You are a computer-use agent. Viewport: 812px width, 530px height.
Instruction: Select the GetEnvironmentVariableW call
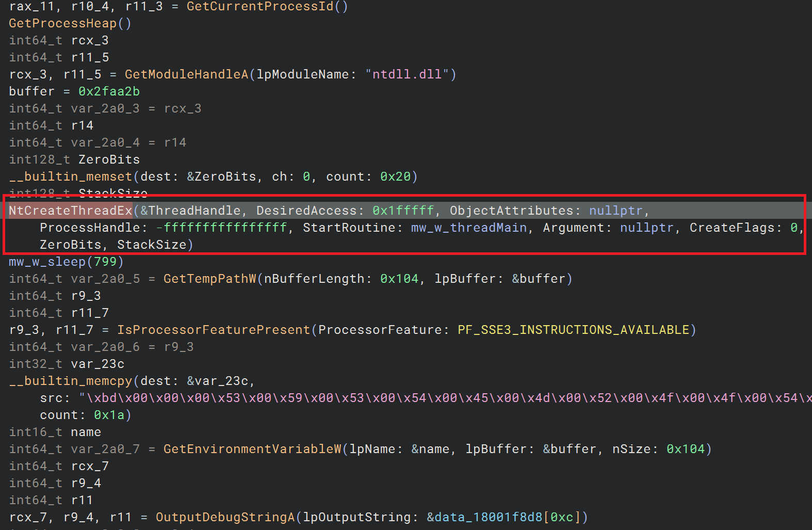click(252, 449)
